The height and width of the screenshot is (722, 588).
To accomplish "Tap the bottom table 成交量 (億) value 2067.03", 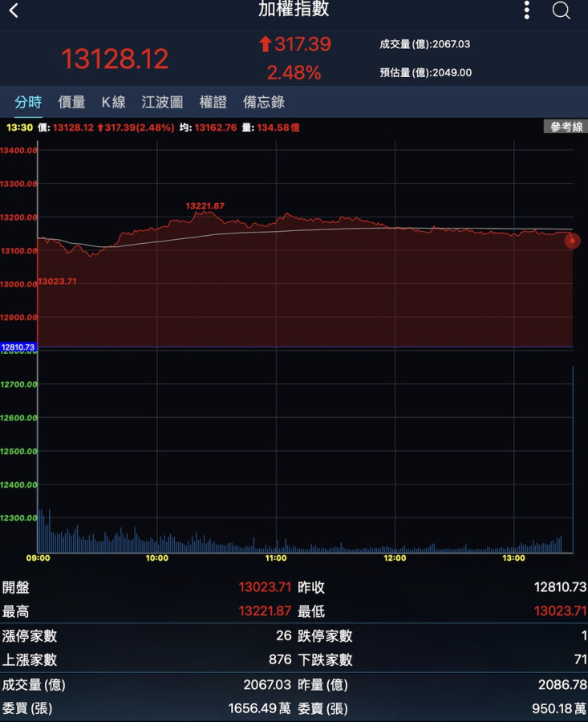I will point(267,684).
